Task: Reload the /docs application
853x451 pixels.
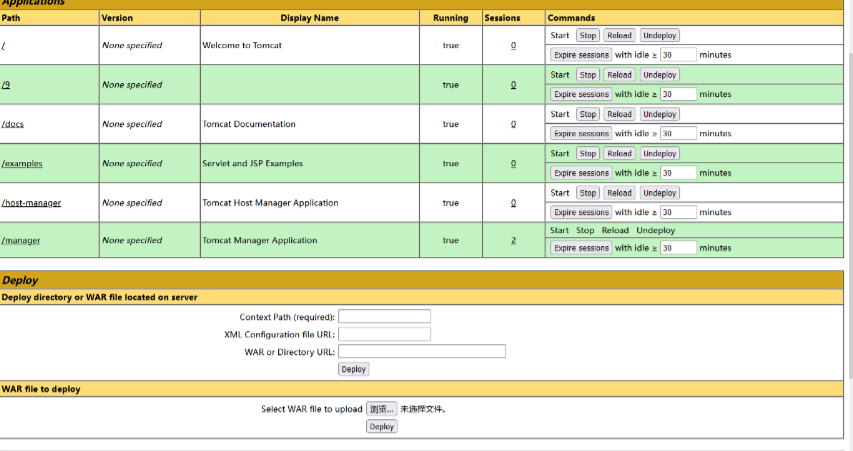Action: click(619, 114)
